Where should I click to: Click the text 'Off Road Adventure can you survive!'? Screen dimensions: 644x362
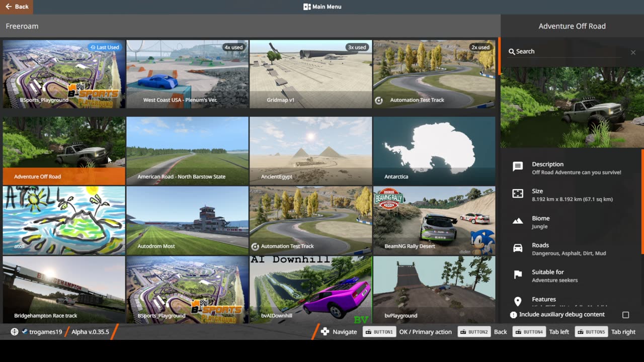click(577, 172)
